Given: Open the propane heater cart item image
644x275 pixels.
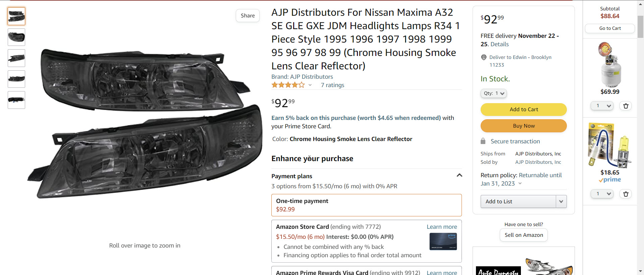Looking at the screenshot, I should tap(610, 65).
